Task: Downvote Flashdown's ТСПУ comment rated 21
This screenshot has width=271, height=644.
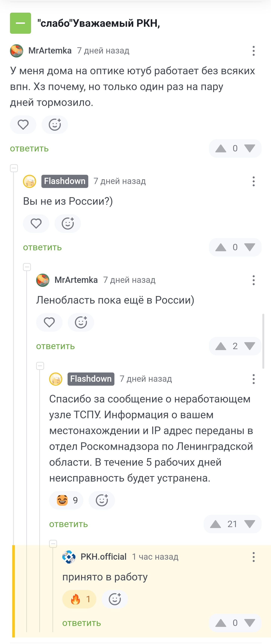Action: 250,524
